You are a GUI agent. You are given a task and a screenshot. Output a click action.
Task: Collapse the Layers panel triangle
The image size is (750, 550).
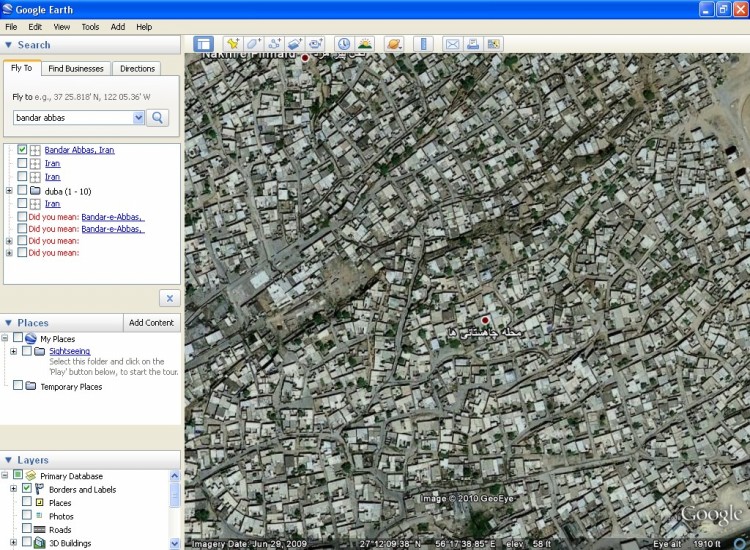tap(8, 460)
